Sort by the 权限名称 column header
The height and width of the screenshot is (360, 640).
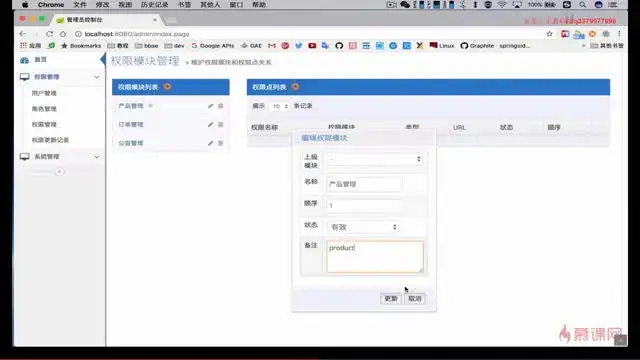[x=264, y=127]
